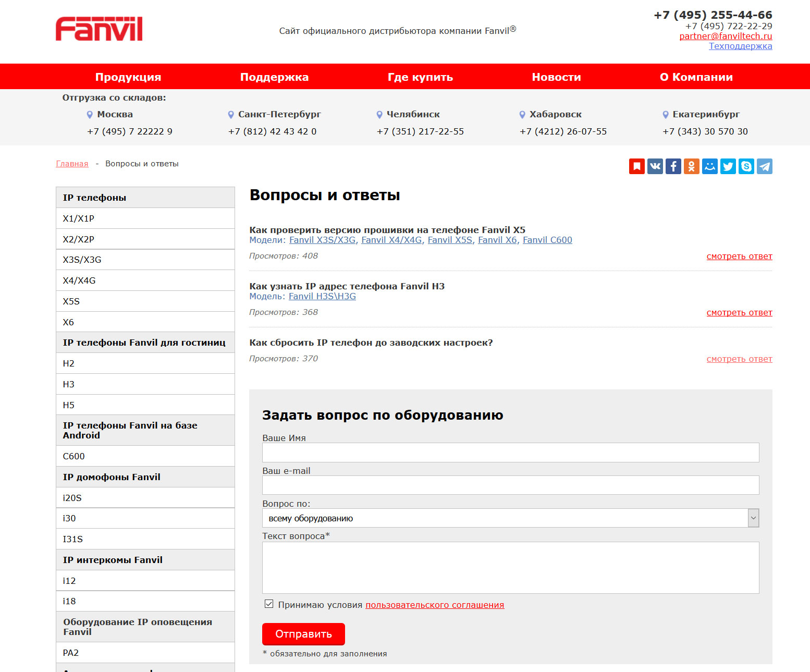Open the Fanvil H3S\H3G model link

point(322,296)
